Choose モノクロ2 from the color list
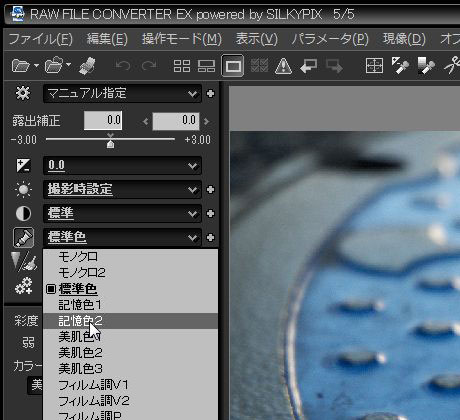The image size is (460, 420). pos(131,273)
